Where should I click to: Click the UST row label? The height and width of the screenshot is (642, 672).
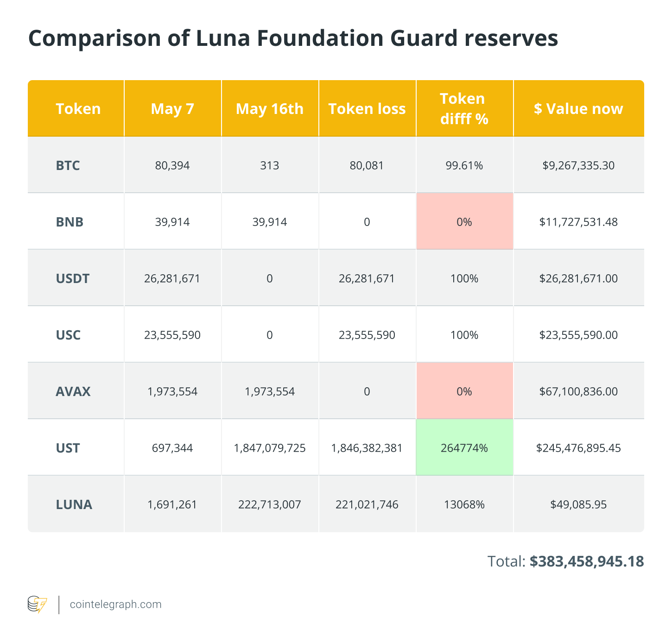[x=68, y=448]
